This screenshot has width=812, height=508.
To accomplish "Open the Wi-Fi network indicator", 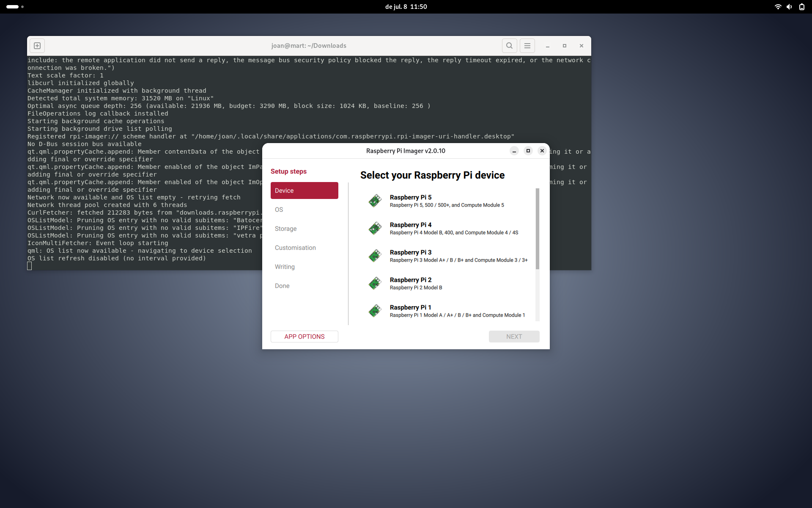I will [x=778, y=7].
